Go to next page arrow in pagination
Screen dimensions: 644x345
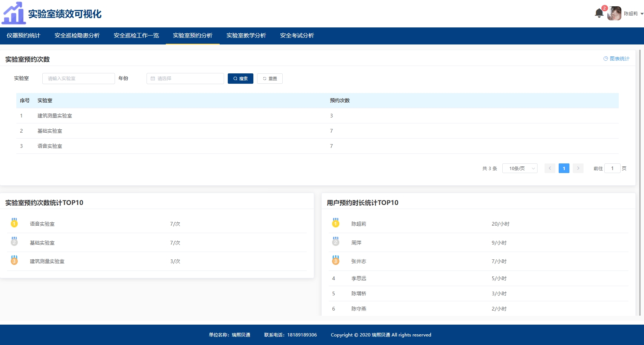(578, 168)
